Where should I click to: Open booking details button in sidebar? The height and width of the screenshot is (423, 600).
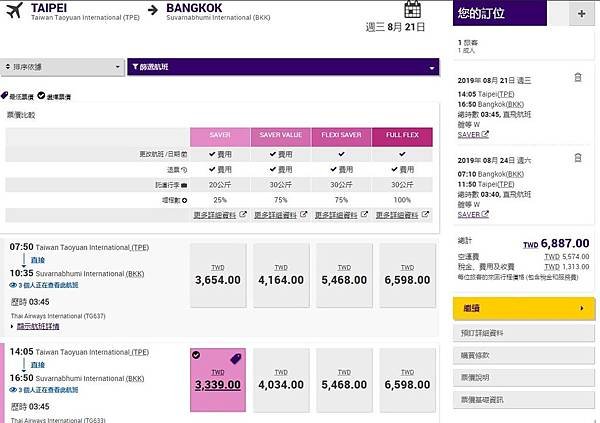[x=524, y=333]
